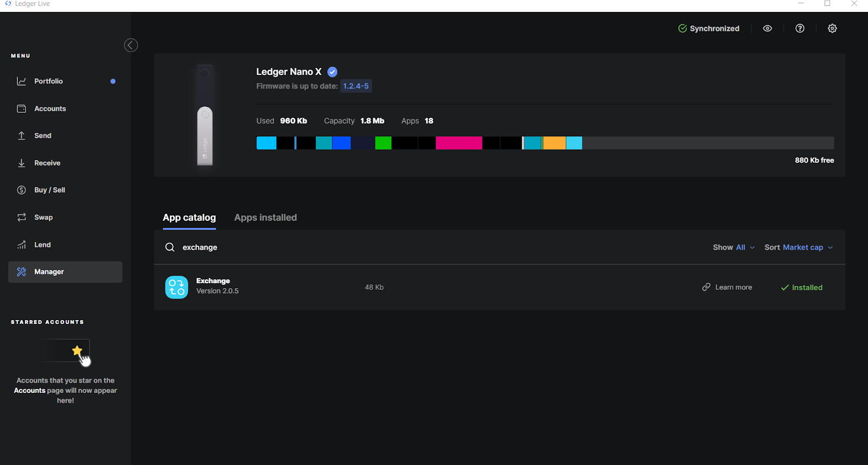
Task: Click the Used 960 Kb value
Action: click(293, 120)
